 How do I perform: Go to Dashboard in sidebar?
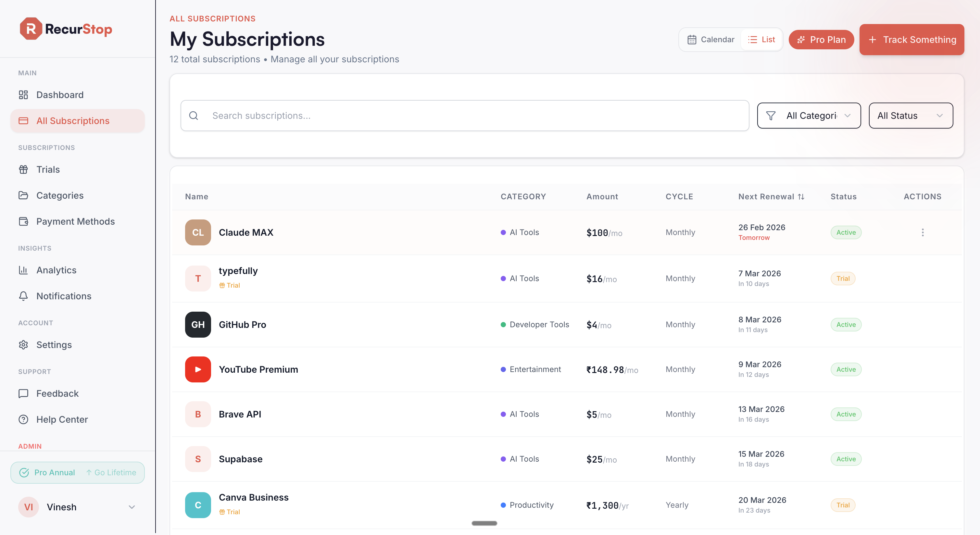click(60, 95)
